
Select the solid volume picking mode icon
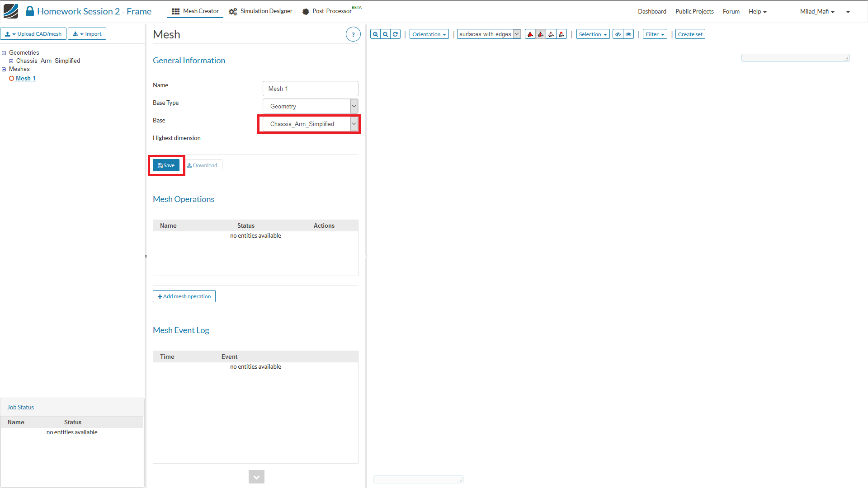[530, 34]
